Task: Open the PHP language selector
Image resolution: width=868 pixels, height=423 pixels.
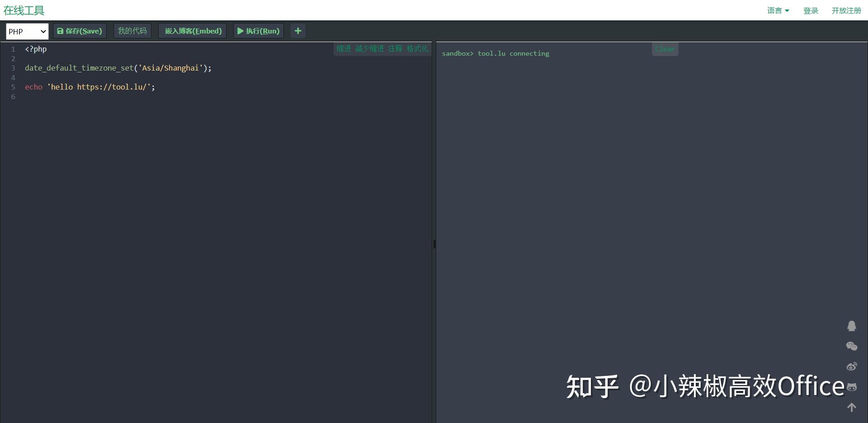Action: tap(26, 31)
